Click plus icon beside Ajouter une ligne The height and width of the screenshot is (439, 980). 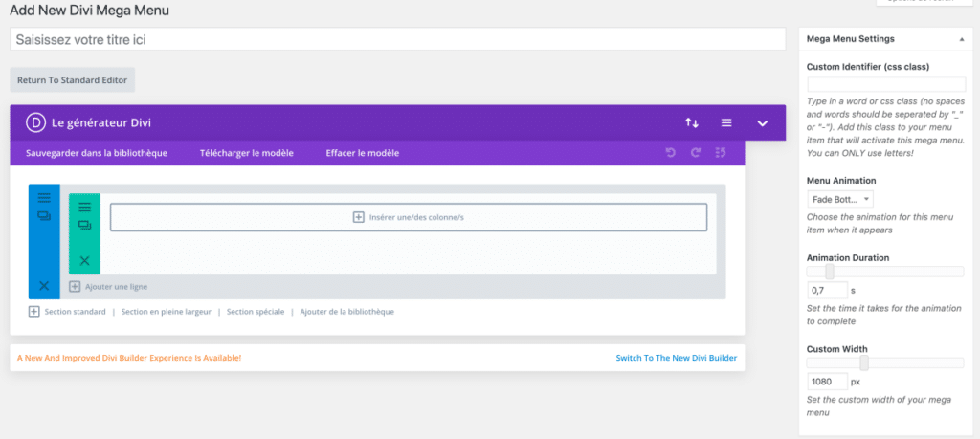pyautogui.click(x=75, y=287)
